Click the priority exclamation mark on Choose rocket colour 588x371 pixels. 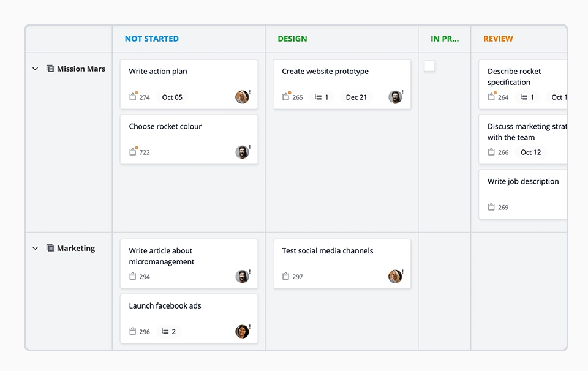click(x=249, y=148)
